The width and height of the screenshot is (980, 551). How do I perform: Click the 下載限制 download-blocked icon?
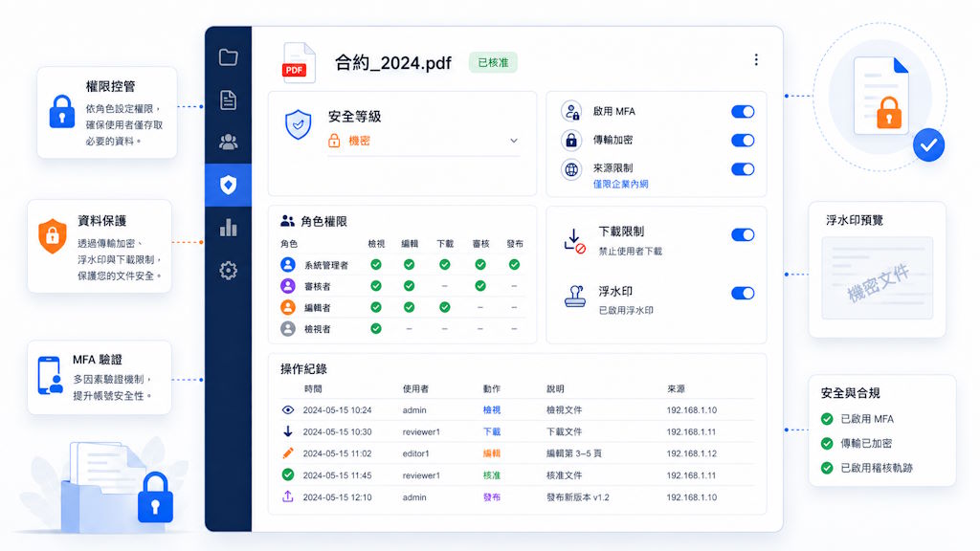tap(574, 240)
